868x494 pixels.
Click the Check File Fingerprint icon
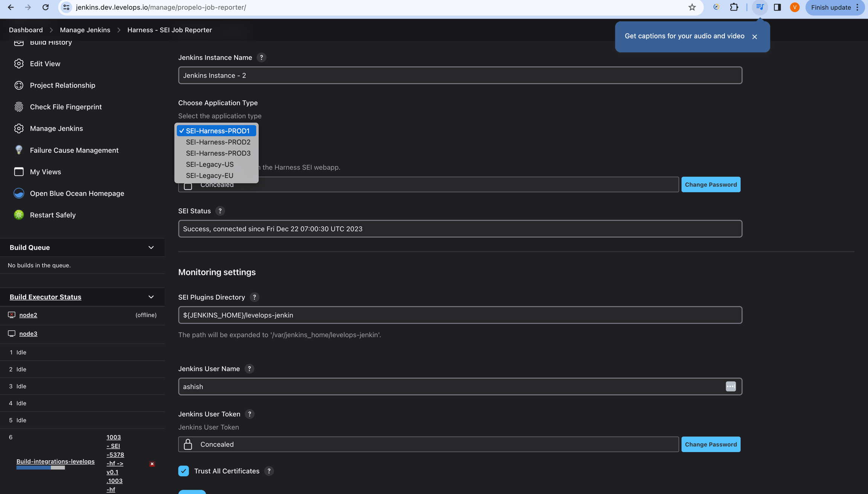19,107
